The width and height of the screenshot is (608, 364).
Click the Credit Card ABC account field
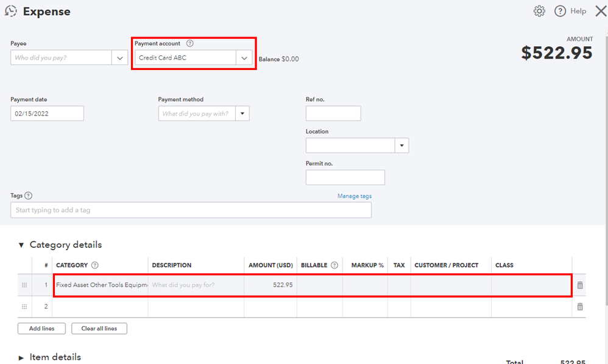coord(185,58)
